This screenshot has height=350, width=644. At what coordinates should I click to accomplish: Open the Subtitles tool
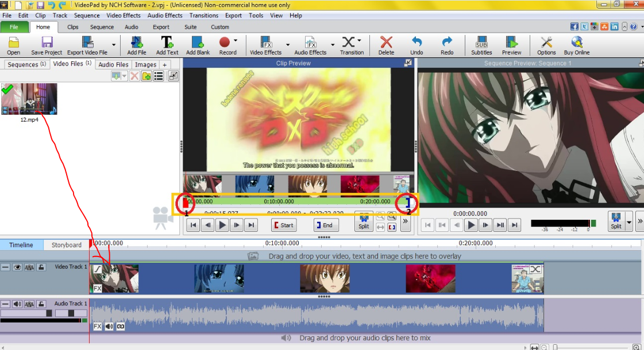tap(481, 46)
